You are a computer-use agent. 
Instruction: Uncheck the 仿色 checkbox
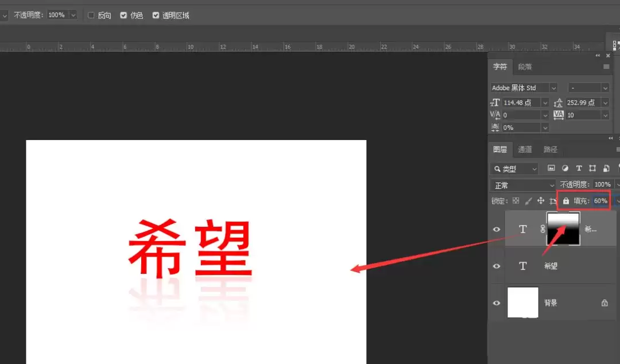[x=123, y=15]
